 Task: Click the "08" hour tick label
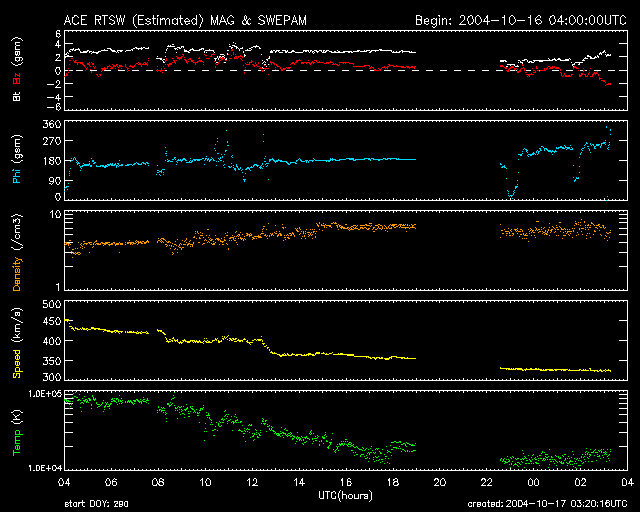tap(158, 482)
